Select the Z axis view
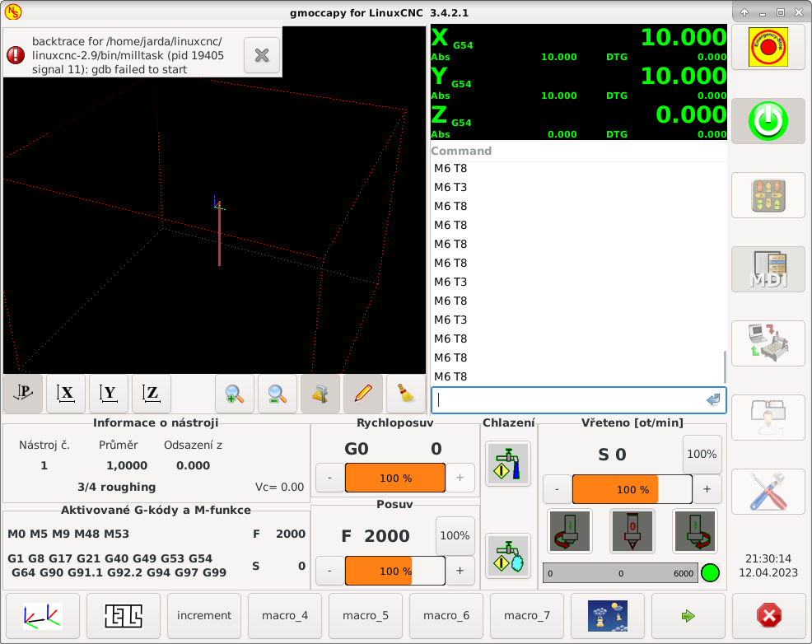Image resolution: width=812 pixels, height=644 pixels. 152,394
